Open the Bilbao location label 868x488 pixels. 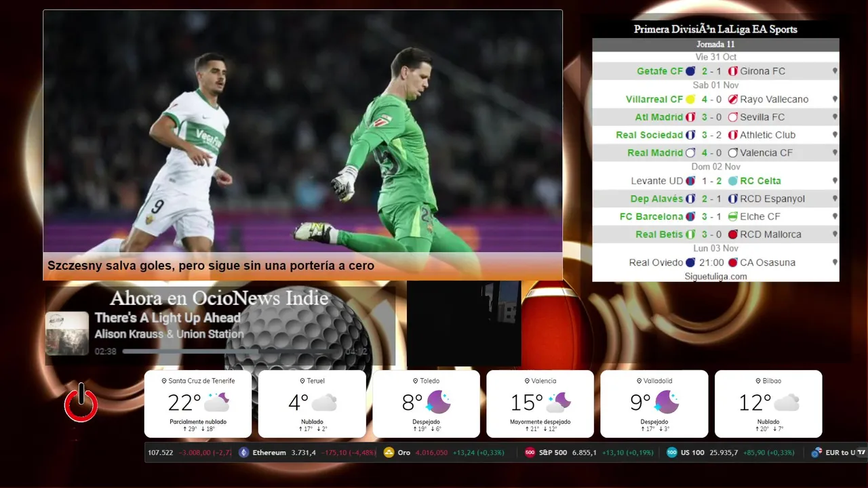tap(768, 381)
